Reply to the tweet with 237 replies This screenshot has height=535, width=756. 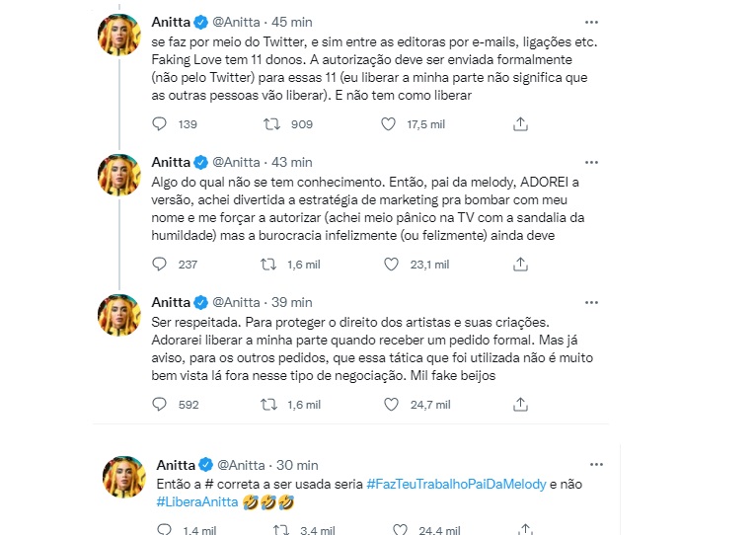[161, 265]
